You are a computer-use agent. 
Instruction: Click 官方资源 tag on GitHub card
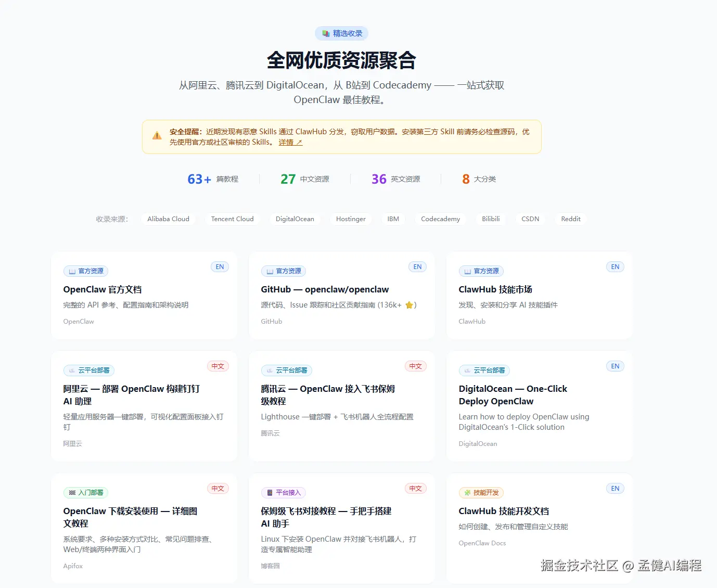click(283, 271)
